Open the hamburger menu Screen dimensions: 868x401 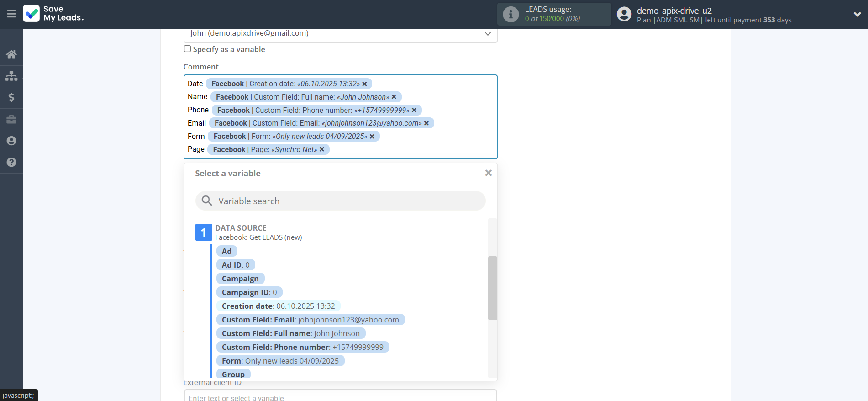tap(11, 14)
